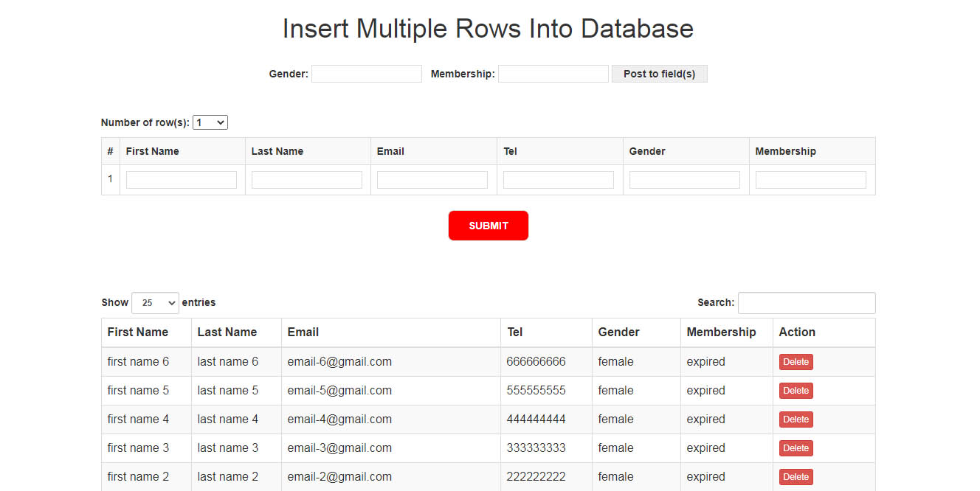This screenshot has height=491, width=980.
Task: Click the red SUBMIT button
Action: (x=489, y=226)
